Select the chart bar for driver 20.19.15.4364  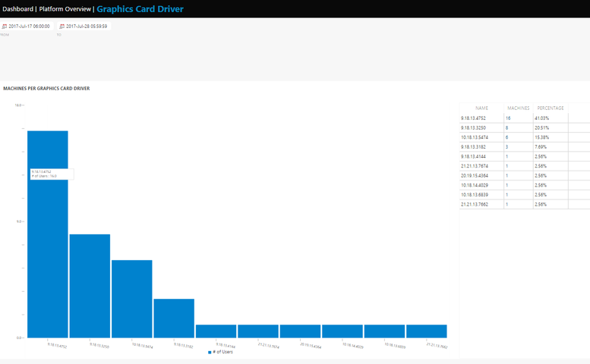300,331
